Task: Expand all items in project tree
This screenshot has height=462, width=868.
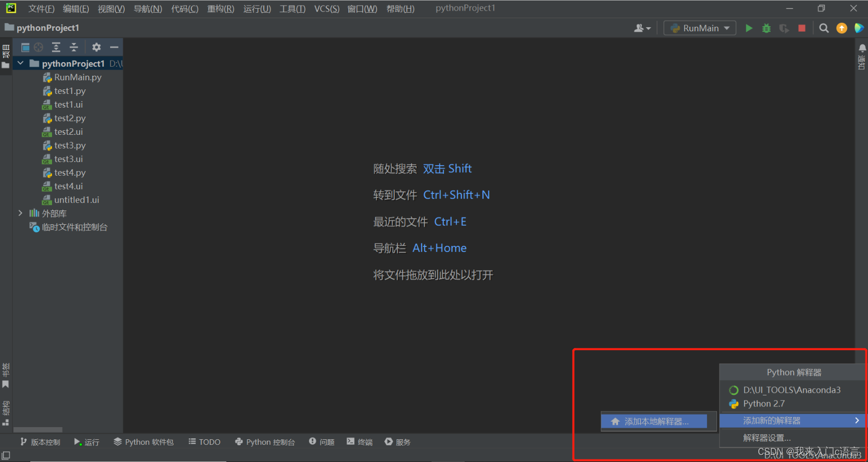Action: point(56,47)
